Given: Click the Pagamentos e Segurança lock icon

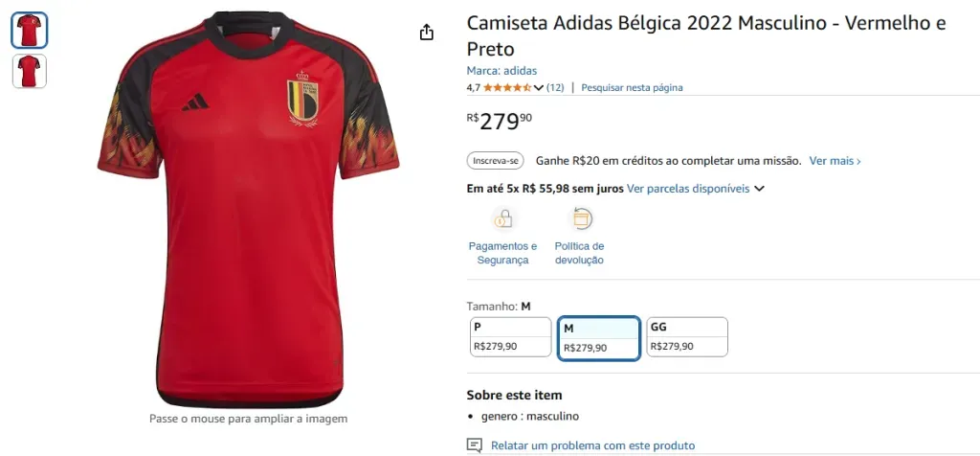Looking at the screenshot, I should point(502,219).
